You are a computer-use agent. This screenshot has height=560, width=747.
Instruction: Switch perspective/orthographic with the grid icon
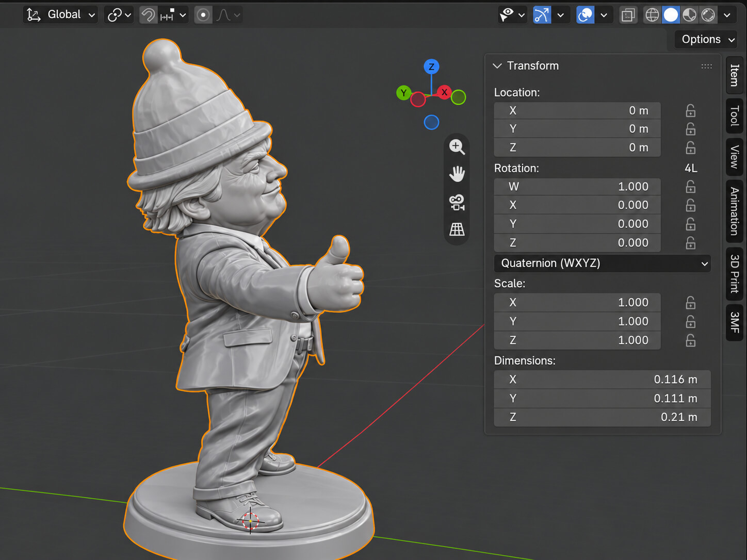click(x=457, y=229)
